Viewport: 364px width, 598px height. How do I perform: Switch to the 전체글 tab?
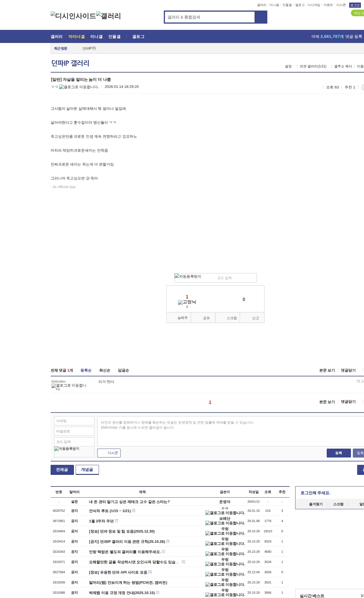click(62, 470)
